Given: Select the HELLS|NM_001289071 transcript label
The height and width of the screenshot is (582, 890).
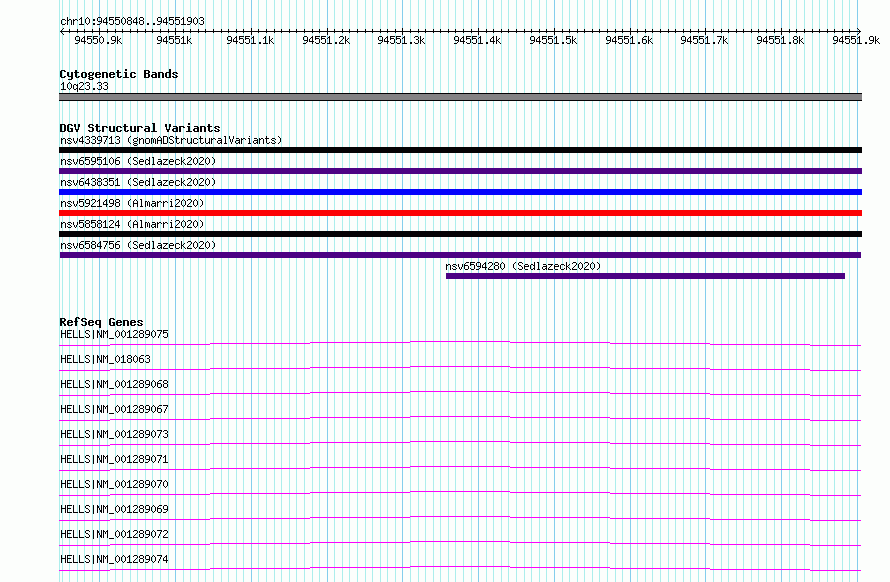Looking at the screenshot, I should (114, 459).
